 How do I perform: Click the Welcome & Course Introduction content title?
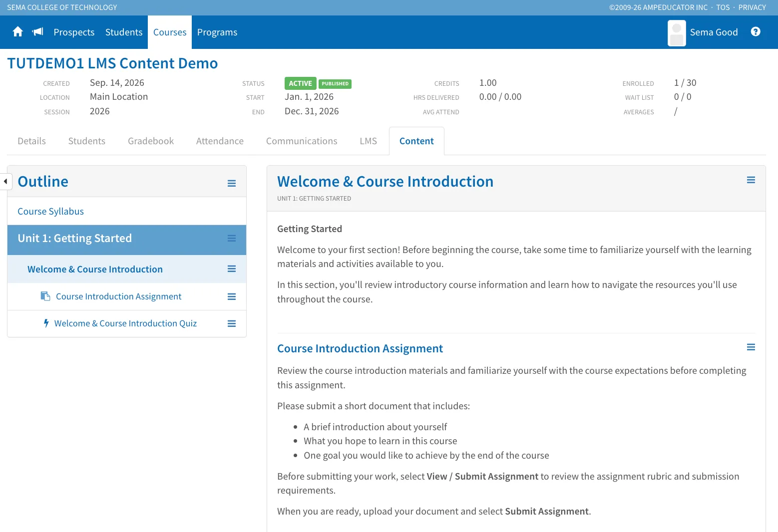[385, 182]
